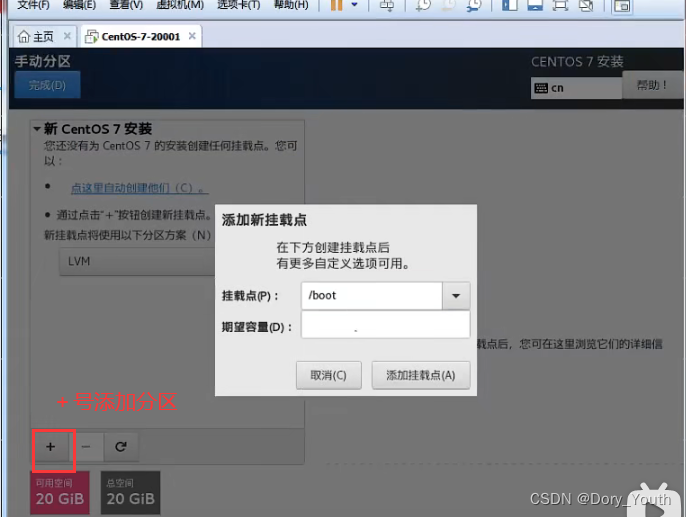Screen dimensions: 686x517
Task: Revert to the previous snapshot
Action: 448,5
